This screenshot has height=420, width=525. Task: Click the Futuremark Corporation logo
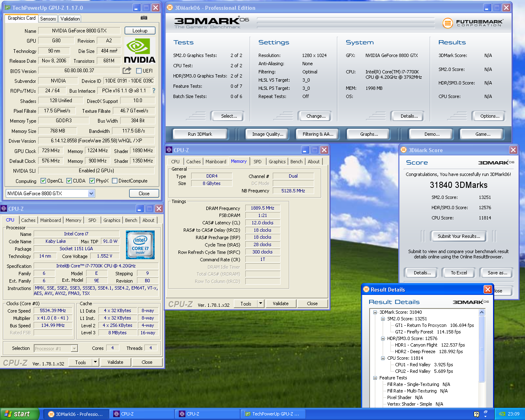pos(473,23)
